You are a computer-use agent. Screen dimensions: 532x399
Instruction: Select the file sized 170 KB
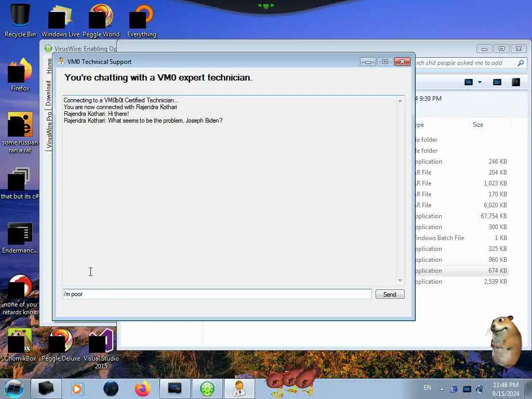pyautogui.click(x=461, y=194)
